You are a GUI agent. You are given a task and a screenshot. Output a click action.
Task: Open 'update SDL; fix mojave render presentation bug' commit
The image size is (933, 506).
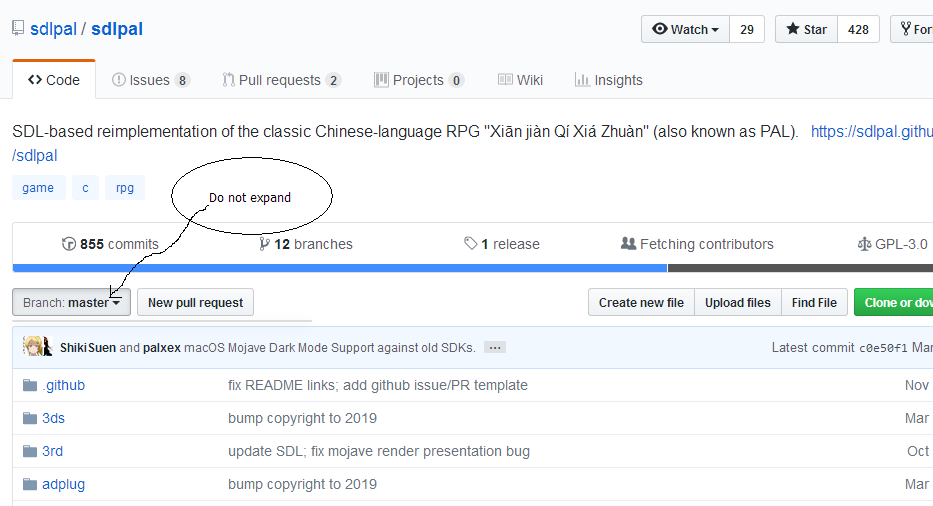(378, 451)
